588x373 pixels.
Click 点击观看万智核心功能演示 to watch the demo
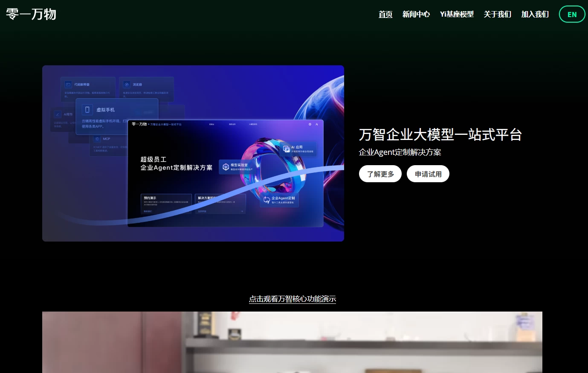[293, 299]
